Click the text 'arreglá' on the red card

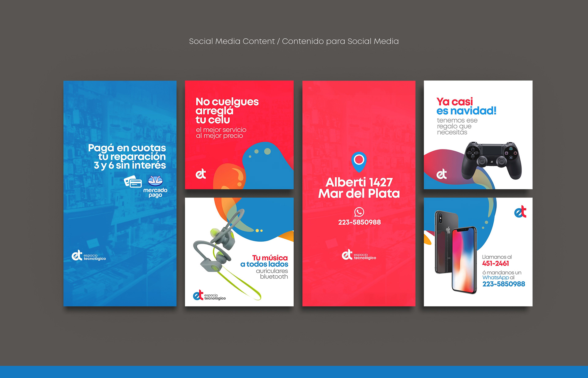[214, 111]
